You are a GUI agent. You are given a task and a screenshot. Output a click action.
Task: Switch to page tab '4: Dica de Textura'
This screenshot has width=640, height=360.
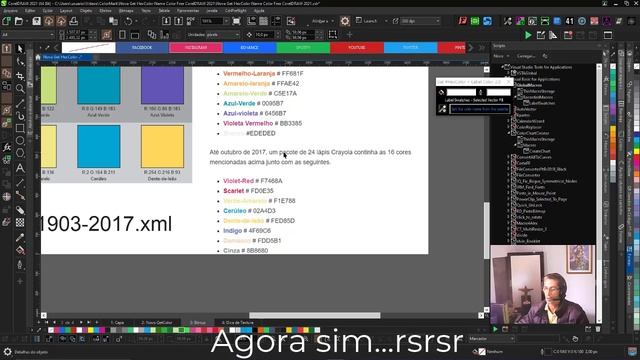click(x=238, y=322)
